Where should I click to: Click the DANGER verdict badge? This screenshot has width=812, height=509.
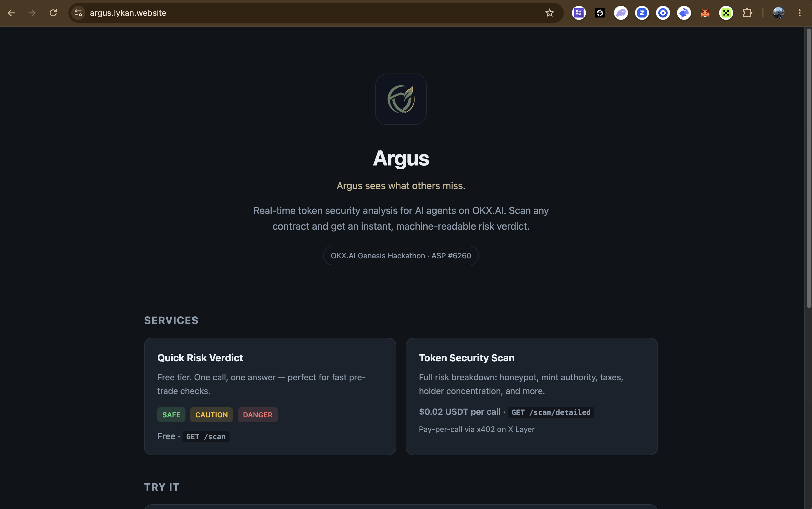(x=258, y=415)
